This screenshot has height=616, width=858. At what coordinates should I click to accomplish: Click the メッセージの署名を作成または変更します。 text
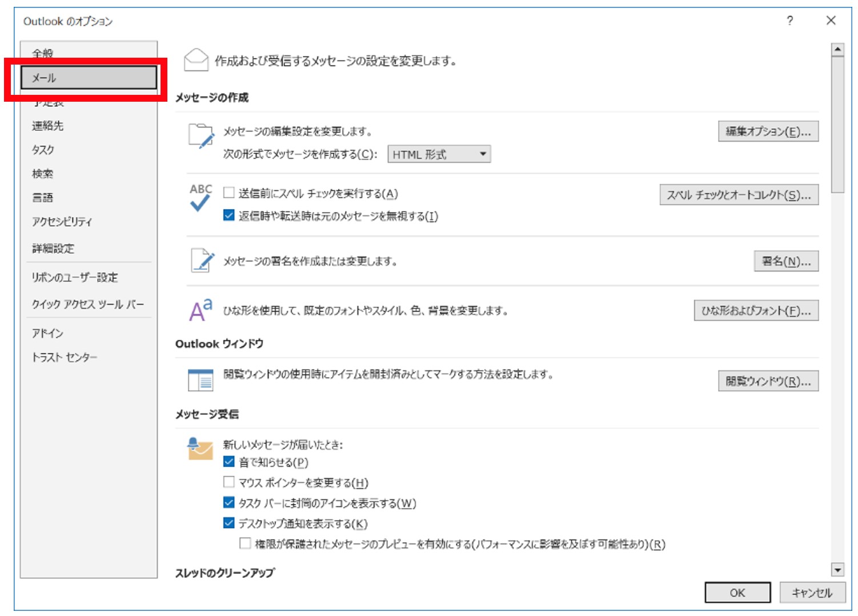click(x=310, y=261)
